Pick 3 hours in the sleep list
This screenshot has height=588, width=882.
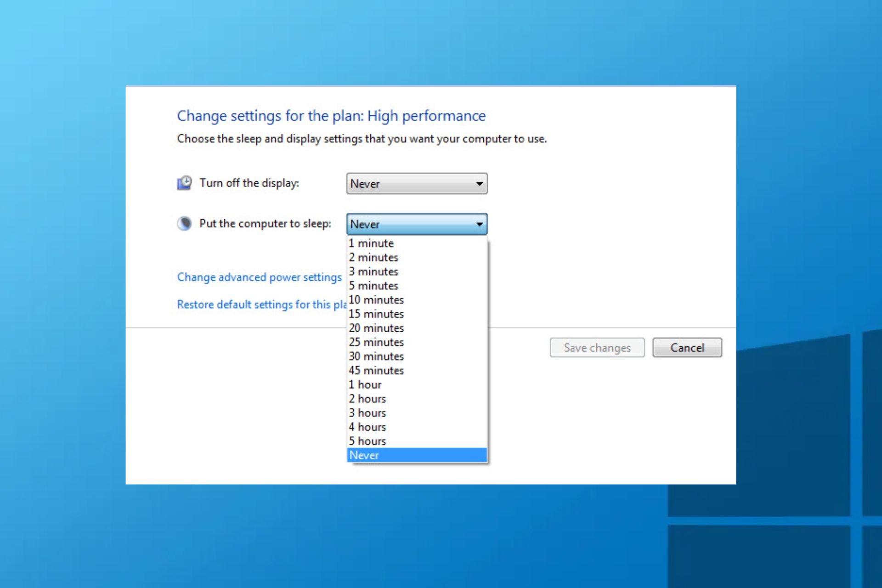[x=417, y=413]
